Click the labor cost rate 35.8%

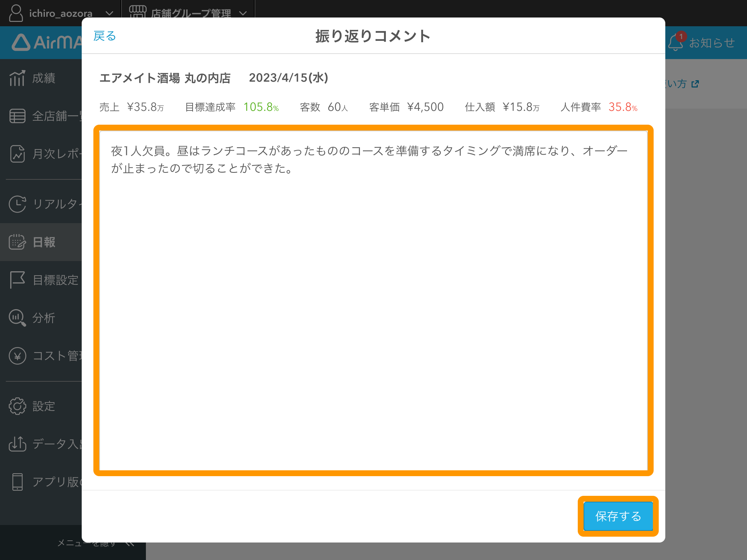coord(623,107)
